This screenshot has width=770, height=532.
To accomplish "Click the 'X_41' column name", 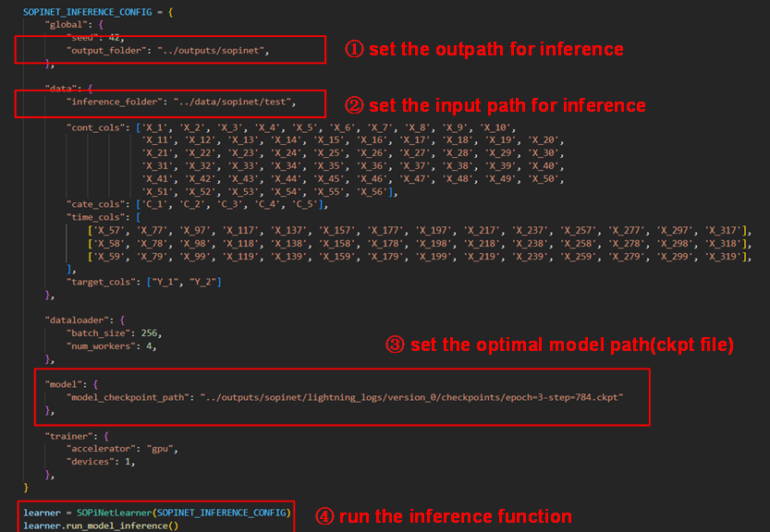I will coord(159,178).
